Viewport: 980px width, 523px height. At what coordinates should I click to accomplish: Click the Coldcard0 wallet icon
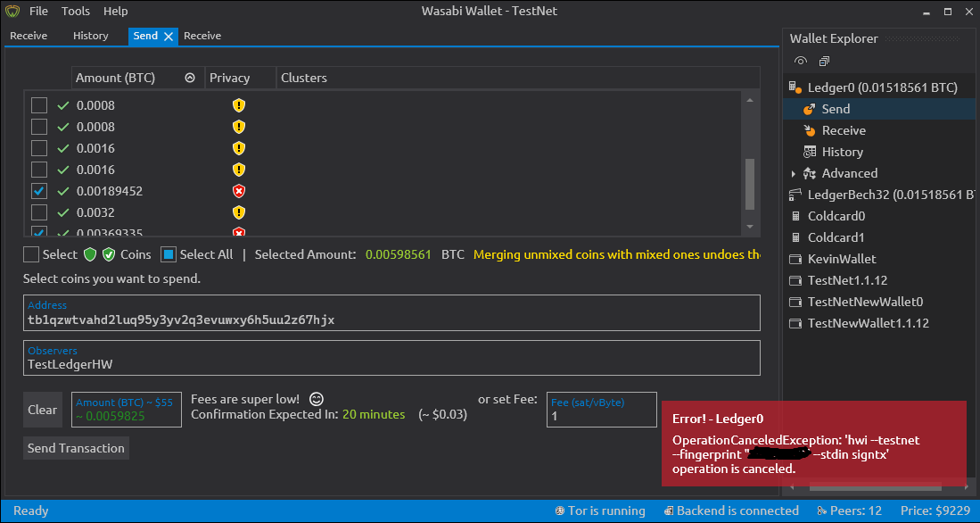point(795,217)
